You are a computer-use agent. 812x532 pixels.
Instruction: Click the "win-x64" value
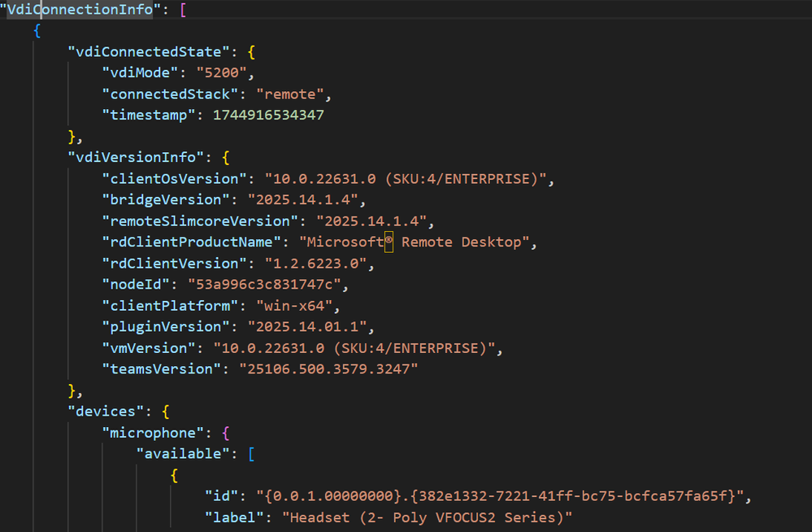pyautogui.click(x=294, y=306)
